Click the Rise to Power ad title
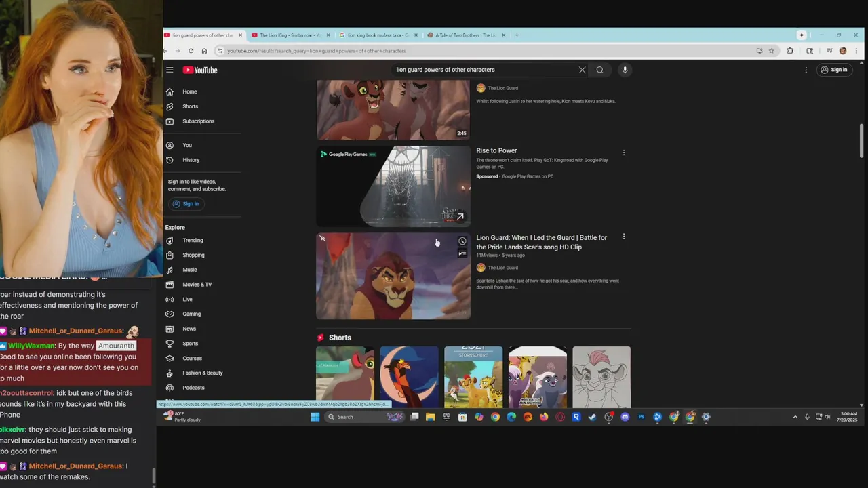 (496, 150)
